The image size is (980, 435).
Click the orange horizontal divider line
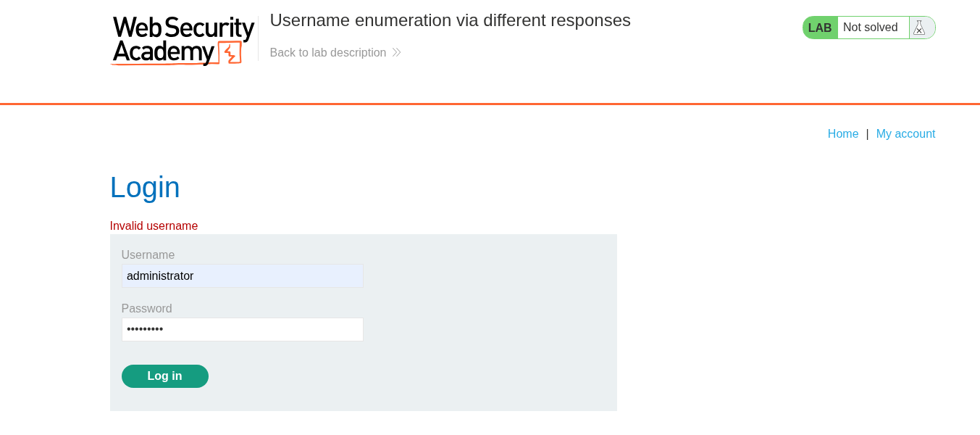490,104
